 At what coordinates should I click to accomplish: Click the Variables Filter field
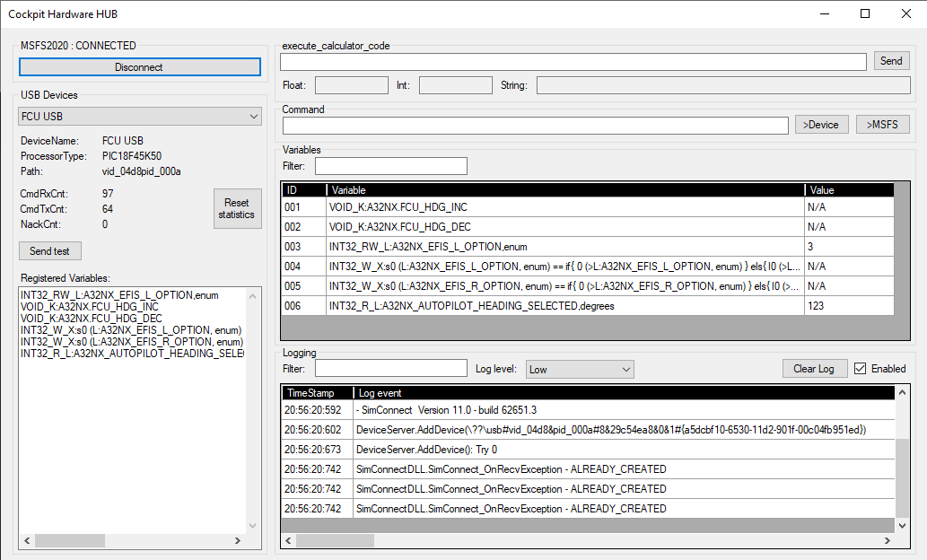coord(390,166)
